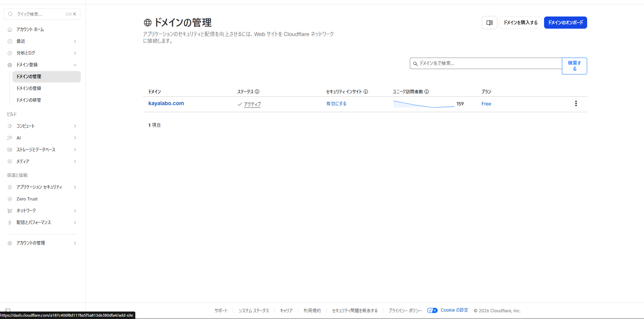The height and width of the screenshot is (319, 644).
Task: Click the 分析とログ chart icon
Action: tap(10, 53)
